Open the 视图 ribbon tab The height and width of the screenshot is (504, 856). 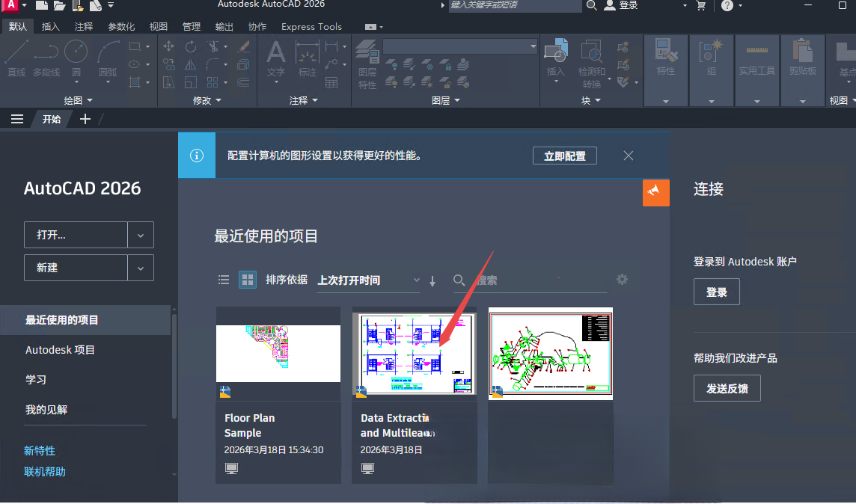159,26
